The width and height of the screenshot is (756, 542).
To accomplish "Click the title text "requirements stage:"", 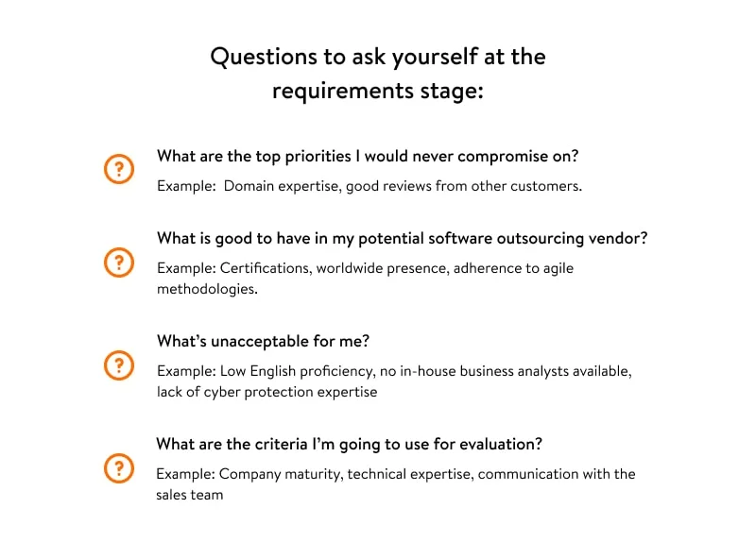I will point(378,92).
